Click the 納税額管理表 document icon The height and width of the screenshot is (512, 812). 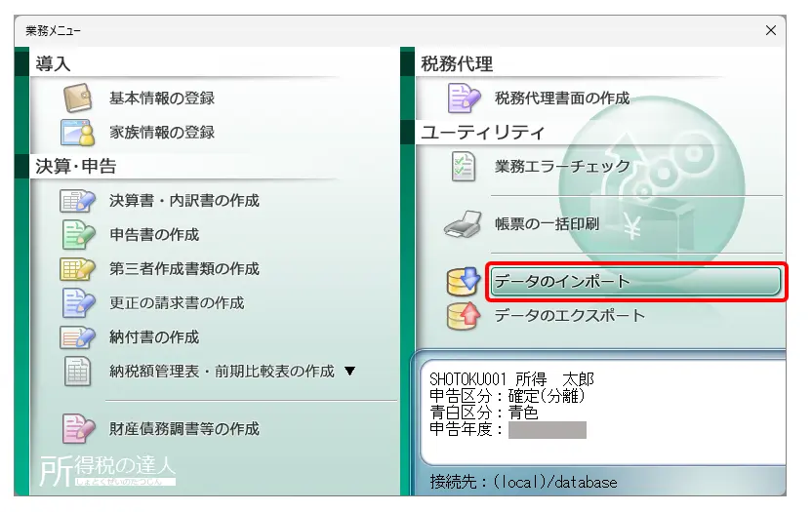tap(77, 372)
